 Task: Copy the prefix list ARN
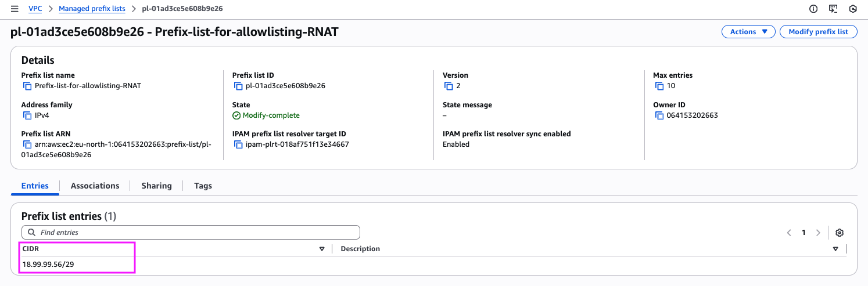click(x=27, y=144)
